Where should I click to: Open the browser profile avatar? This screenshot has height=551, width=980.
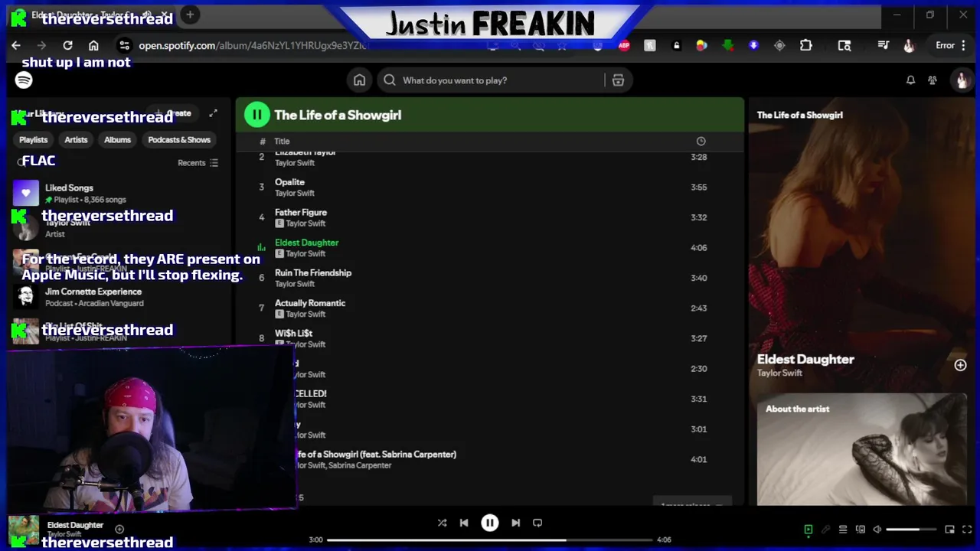pyautogui.click(x=909, y=45)
